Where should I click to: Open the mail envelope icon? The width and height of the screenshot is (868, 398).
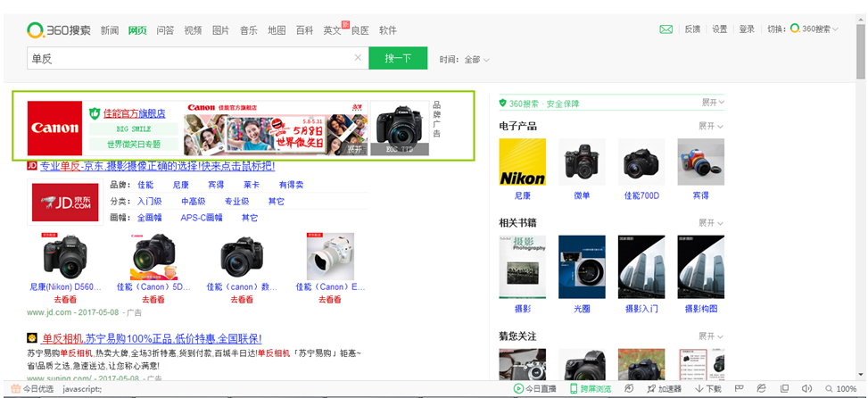point(665,29)
